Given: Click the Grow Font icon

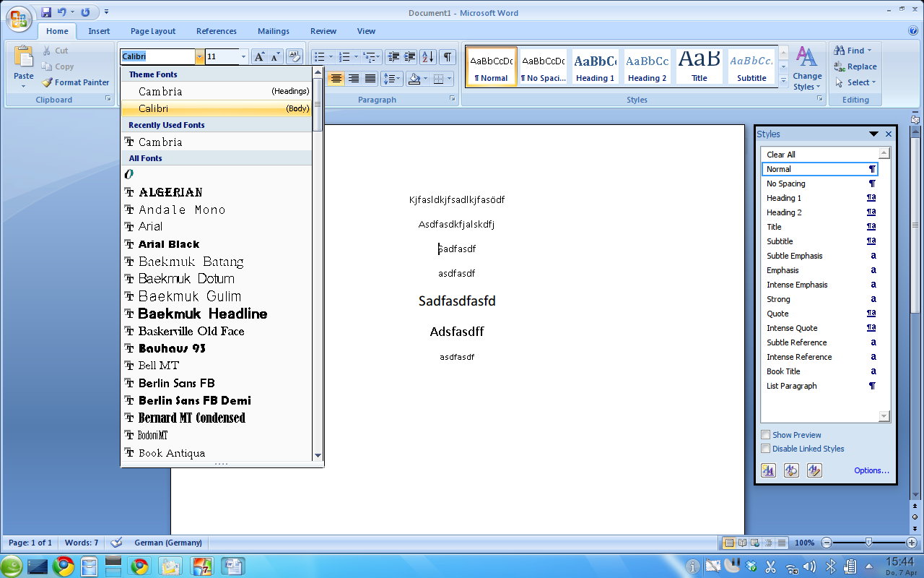Looking at the screenshot, I should 259,57.
